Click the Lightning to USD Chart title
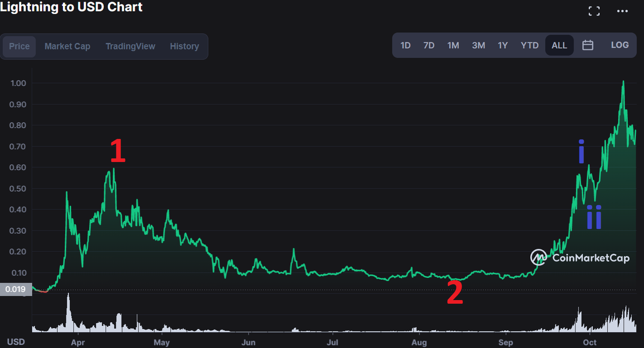The height and width of the screenshot is (348, 644). pyautogui.click(x=71, y=7)
